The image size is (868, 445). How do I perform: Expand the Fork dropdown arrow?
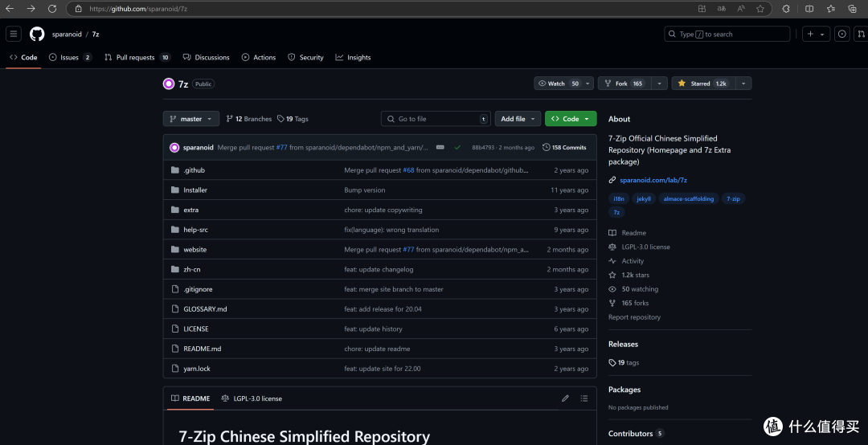click(659, 84)
